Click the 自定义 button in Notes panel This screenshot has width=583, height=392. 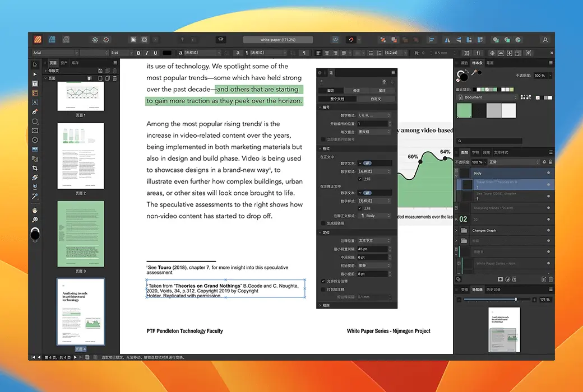[x=376, y=99]
